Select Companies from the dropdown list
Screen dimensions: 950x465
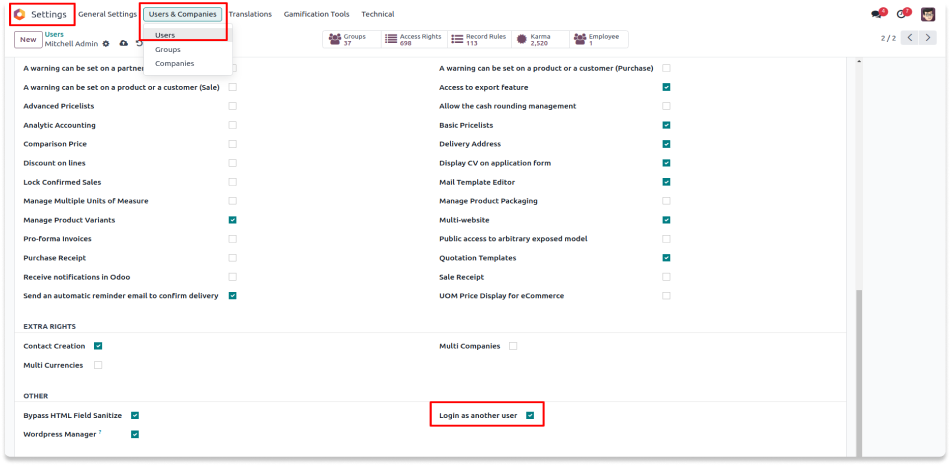(x=174, y=63)
